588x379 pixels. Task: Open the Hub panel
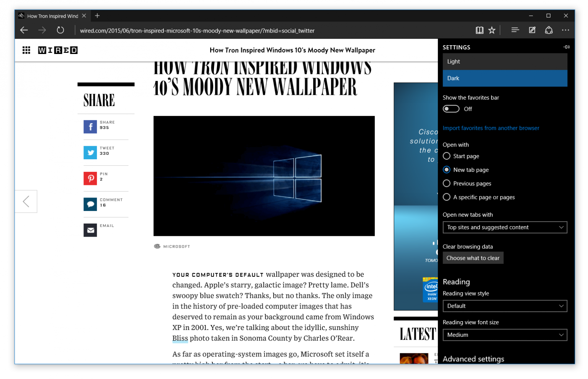tap(515, 30)
